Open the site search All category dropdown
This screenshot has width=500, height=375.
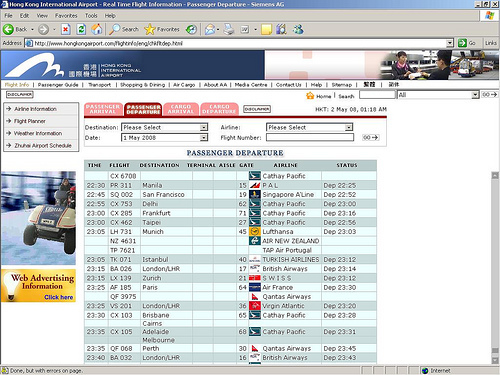click(438, 95)
